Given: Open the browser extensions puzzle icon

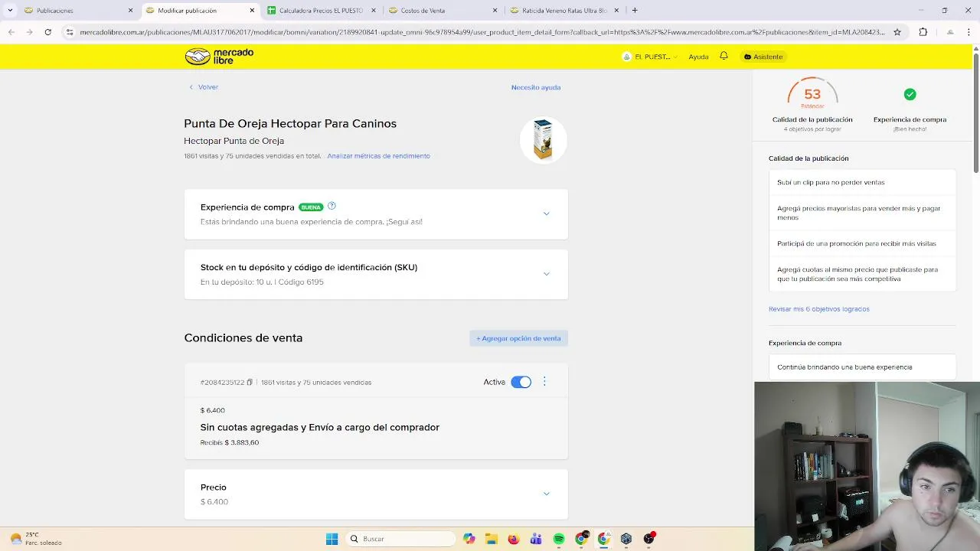Looking at the screenshot, I should click(923, 32).
